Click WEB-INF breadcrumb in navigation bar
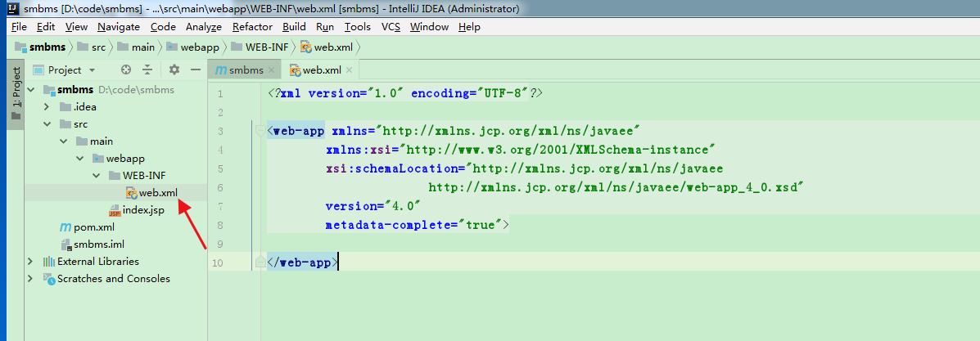The height and width of the screenshot is (341, 980). pos(260,47)
